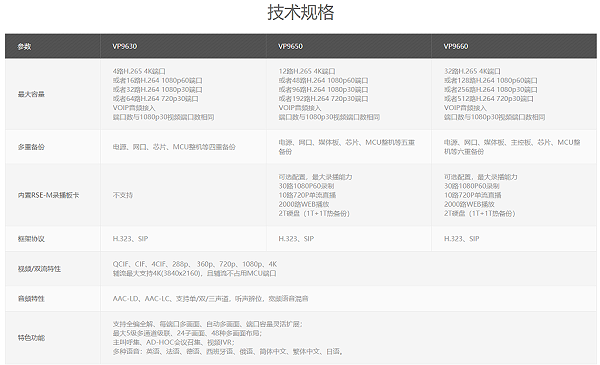Click '2T硬盘（1T+1T热备份）' in VP9660 column
Image resolution: width=600 pixels, height=365 pixels.
click(x=479, y=213)
